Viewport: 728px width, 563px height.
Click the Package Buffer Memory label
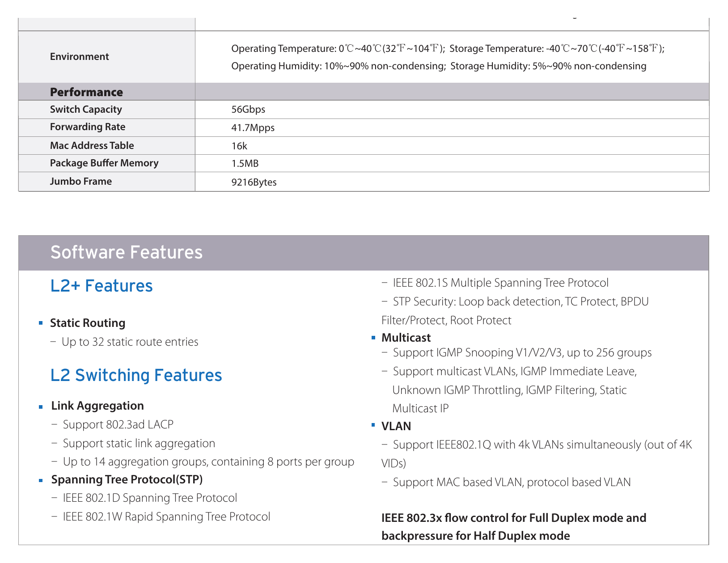tap(104, 163)
